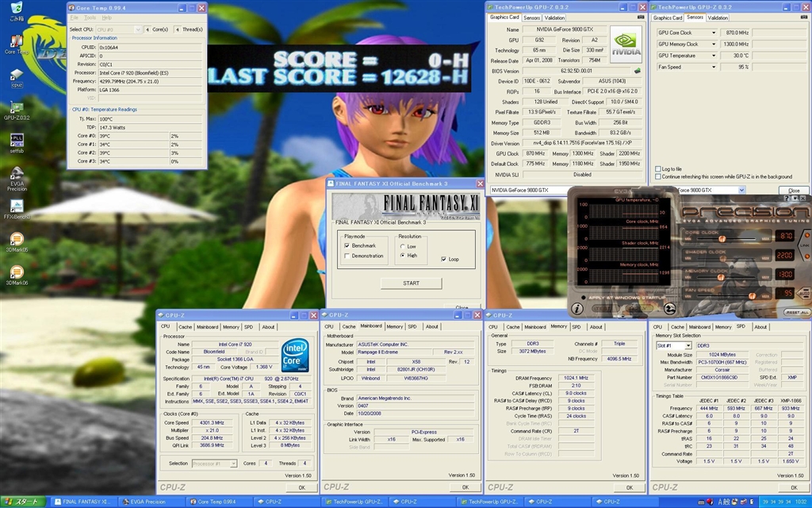
Task: Click the camera icon in GPU-Z Sensors window
Action: (x=803, y=17)
